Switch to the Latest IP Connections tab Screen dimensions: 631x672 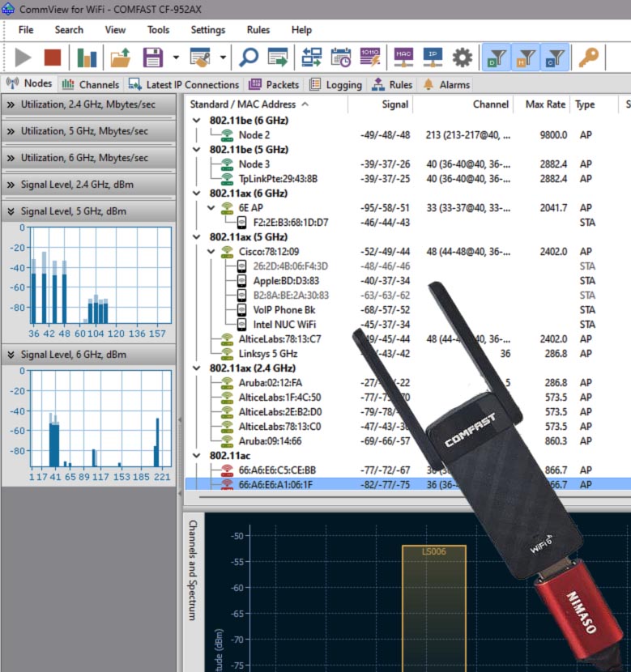pyautogui.click(x=184, y=84)
